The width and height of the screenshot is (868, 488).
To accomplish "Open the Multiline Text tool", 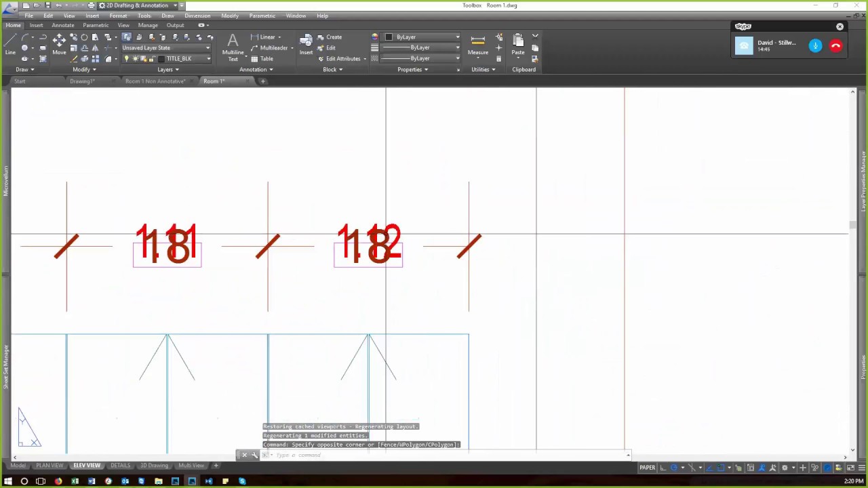I will pyautogui.click(x=233, y=47).
